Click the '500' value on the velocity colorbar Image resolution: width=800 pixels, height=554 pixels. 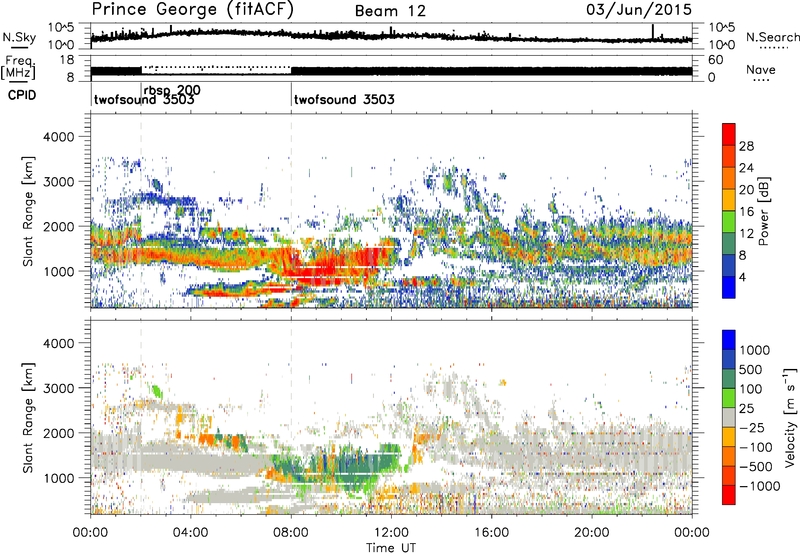(x=751, y=369)
